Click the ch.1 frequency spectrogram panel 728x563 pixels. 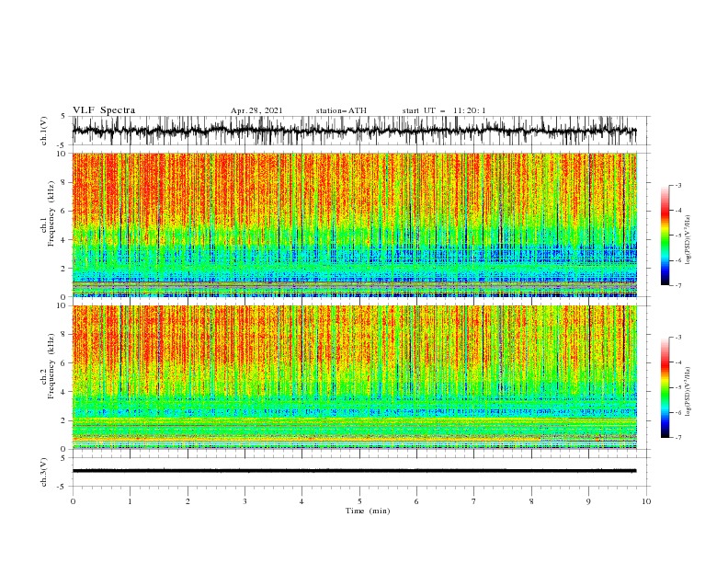point(354,224)
